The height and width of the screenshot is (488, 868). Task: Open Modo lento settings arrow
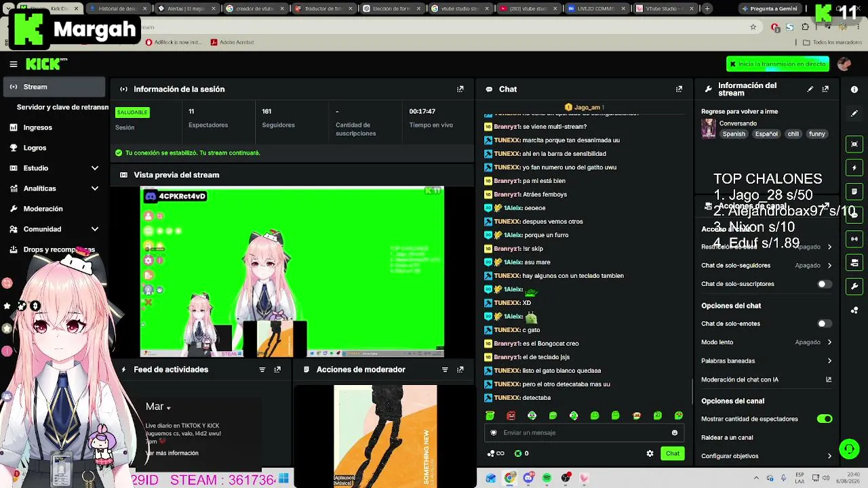829,342
